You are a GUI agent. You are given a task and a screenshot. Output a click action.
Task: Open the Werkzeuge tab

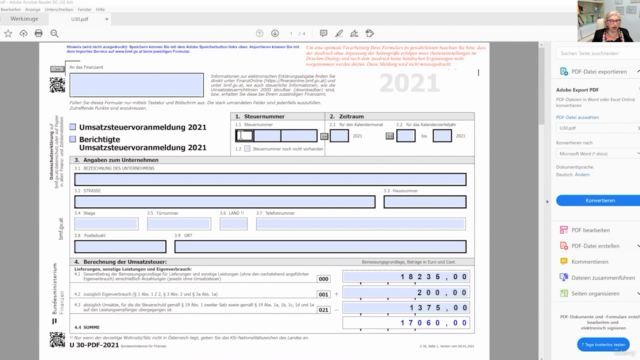coord(24,19)
